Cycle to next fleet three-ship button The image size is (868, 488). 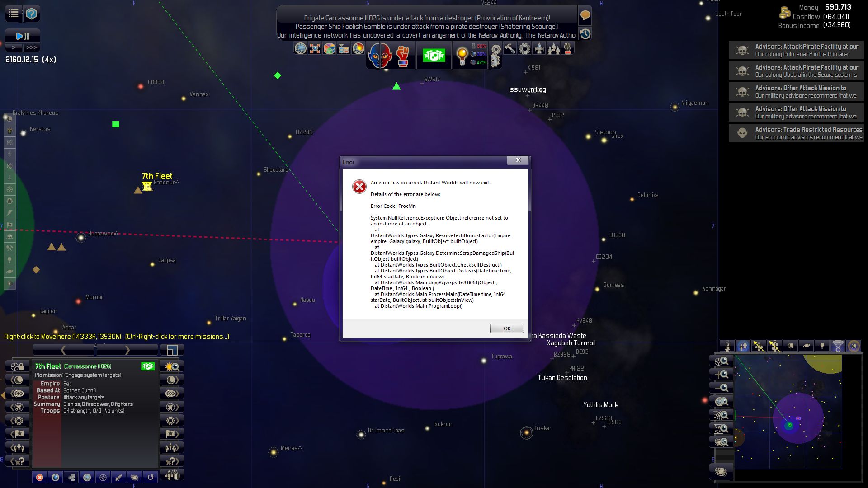[x=172, y=448]
